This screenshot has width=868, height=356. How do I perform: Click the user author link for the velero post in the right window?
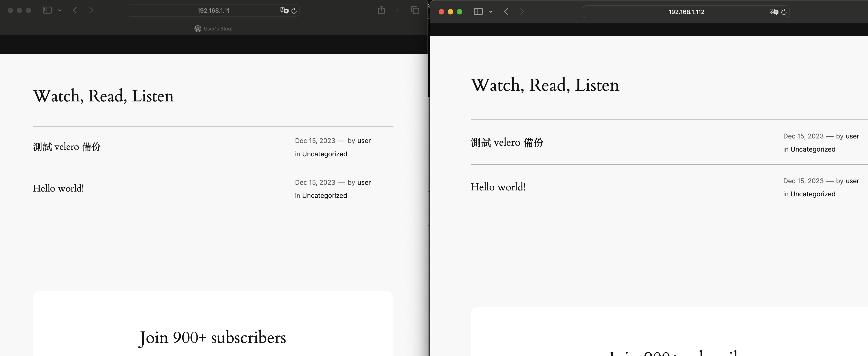852,136
